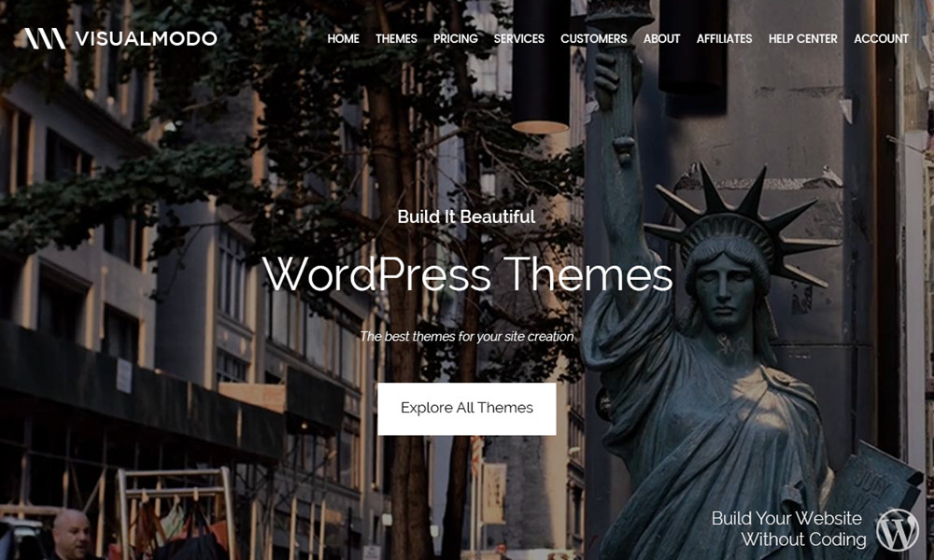
Task: Visit the About page
Action: [x=661, y=38]
